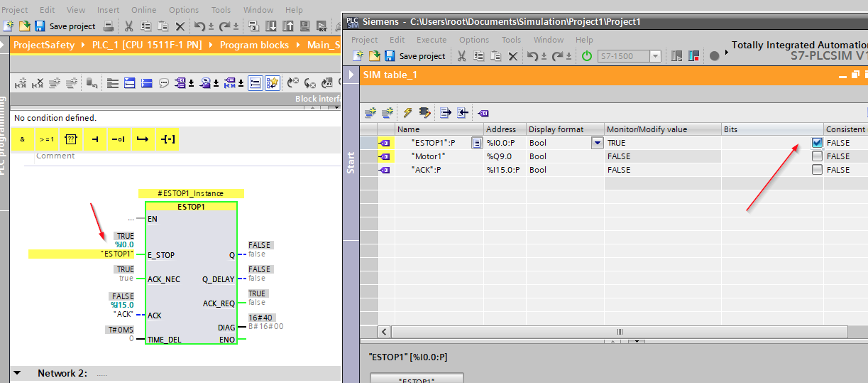Click Upload from device icon in TIA Portal

click(x=288, y=26)
